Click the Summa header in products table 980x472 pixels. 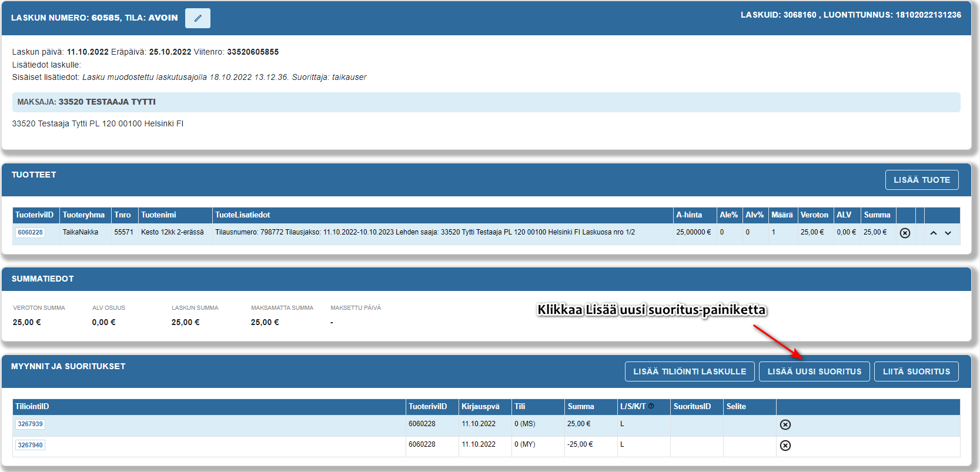(877, 215)
